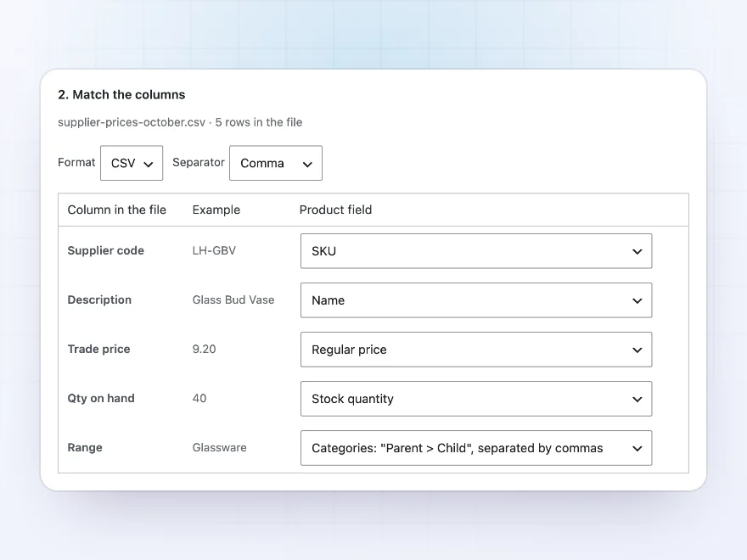
Task: Open the Name product field dropdown
Action: 476,300
